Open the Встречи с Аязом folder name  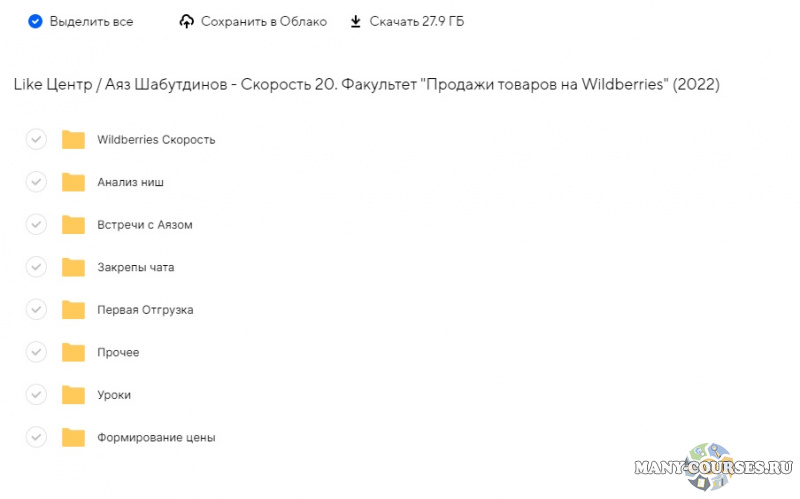(x=145, y=225)
